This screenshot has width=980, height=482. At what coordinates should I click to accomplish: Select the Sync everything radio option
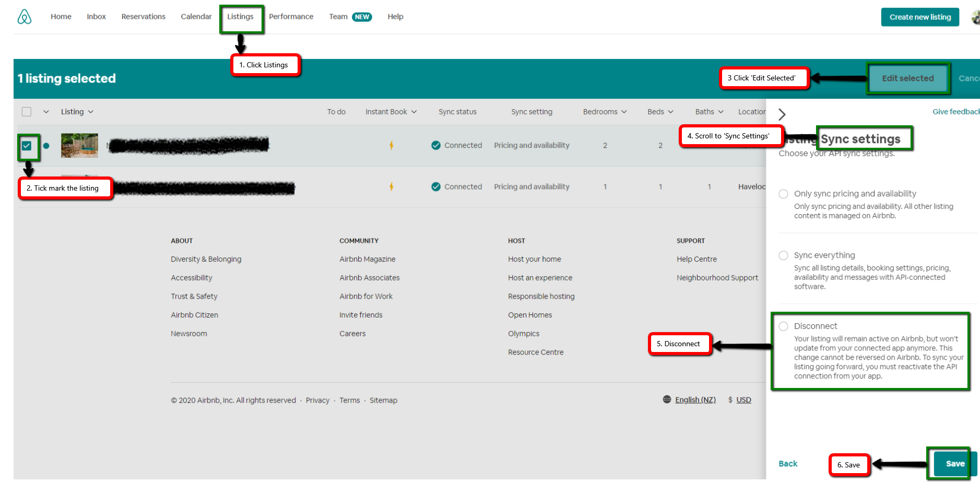[784, 255]
